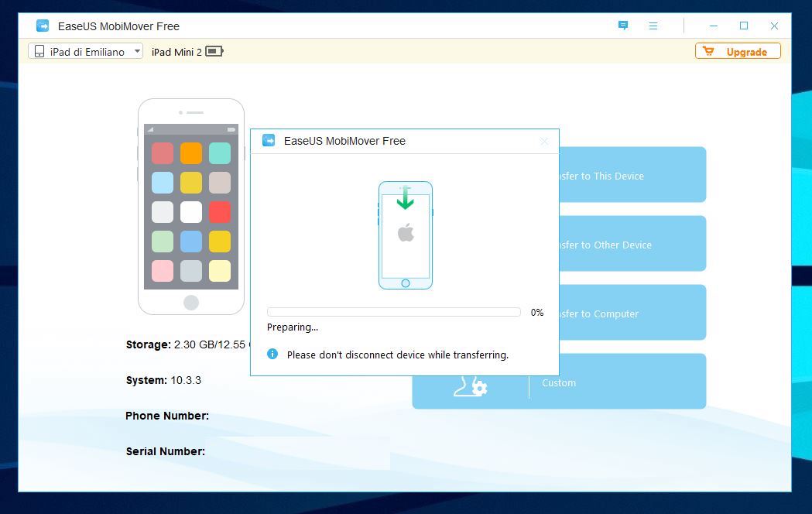Viewport: 812px width, 514px height.
Task: Open the feedback chat icon in title bar
Action: [623, 26]
